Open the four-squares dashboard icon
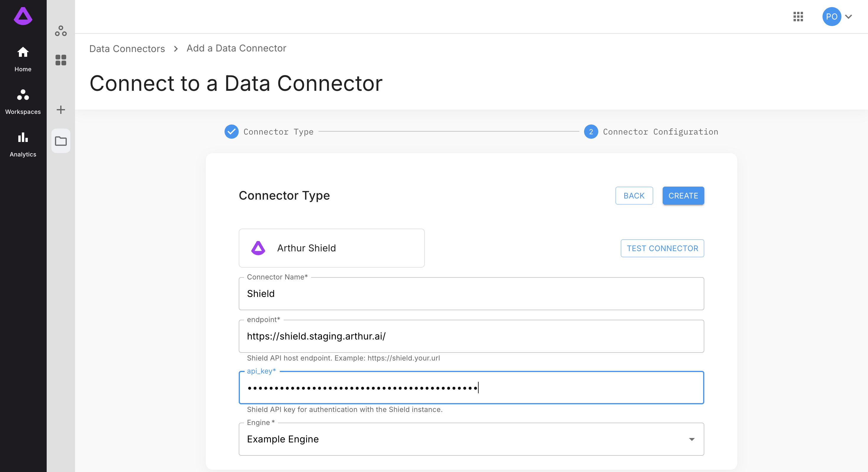868x472 pixels. (61, 60)
